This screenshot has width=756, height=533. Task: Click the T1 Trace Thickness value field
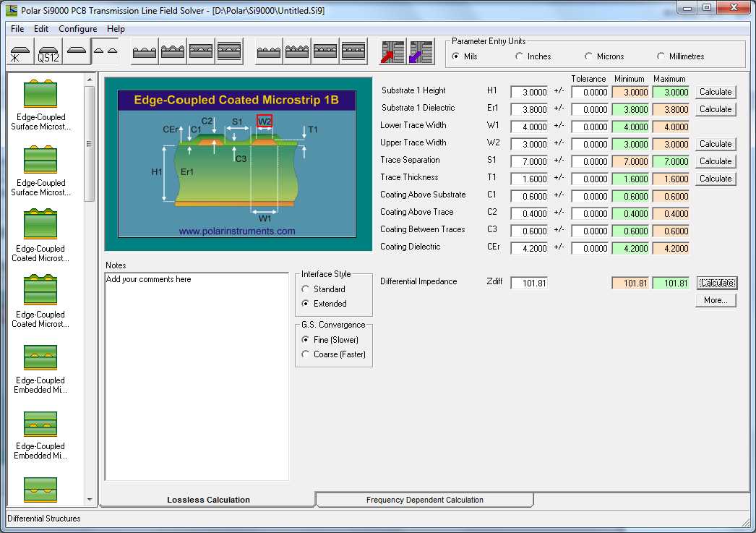coord(529,179)
